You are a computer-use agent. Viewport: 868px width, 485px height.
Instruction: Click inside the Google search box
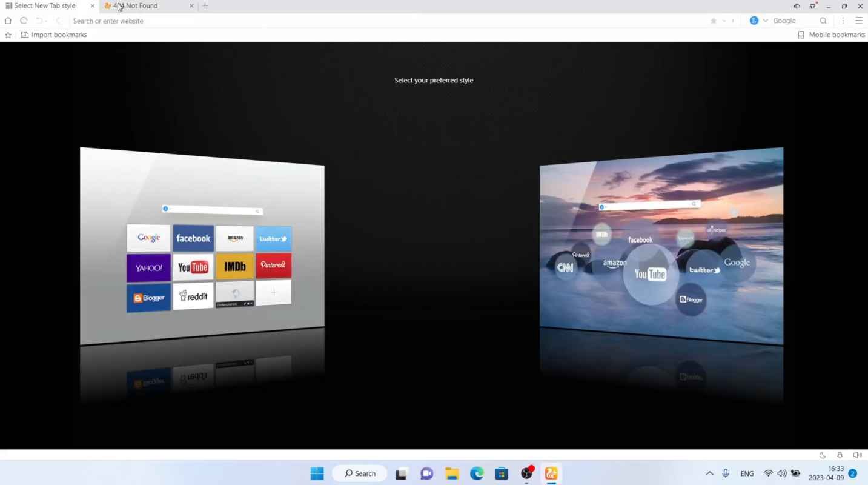pos(793,21)
